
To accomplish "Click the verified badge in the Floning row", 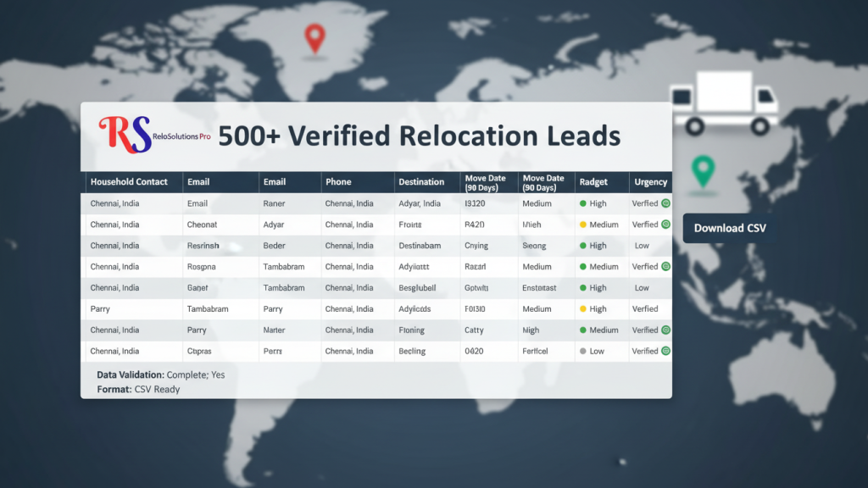I will tap(665, 330).
